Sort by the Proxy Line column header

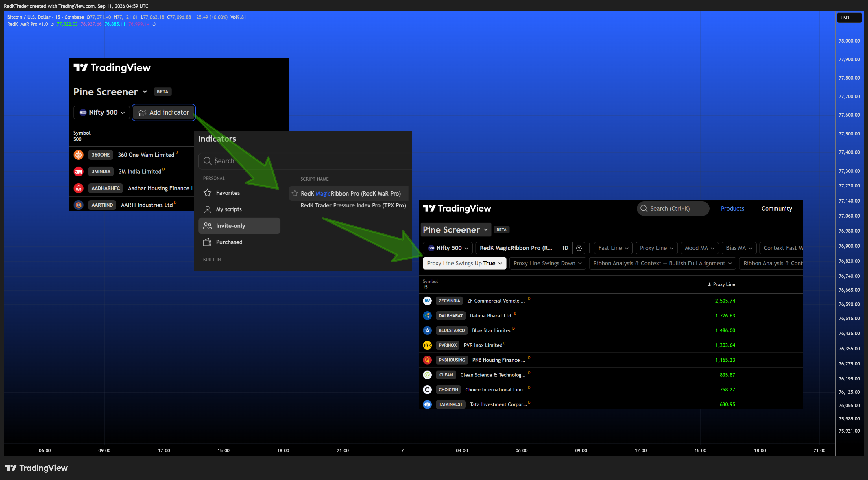pos(721,284)
